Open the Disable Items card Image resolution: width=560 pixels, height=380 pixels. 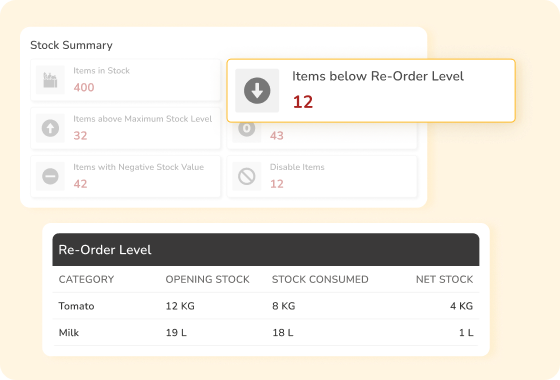(x=322, y=176)
